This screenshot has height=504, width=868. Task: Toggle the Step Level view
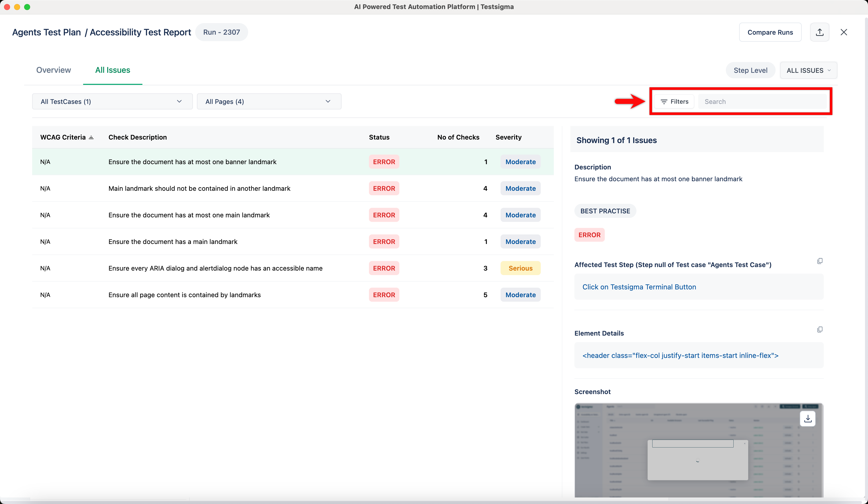tap(750, 70)
